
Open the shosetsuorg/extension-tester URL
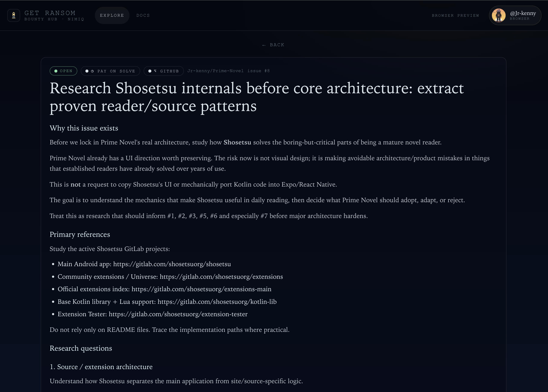[x=178, y=314]
